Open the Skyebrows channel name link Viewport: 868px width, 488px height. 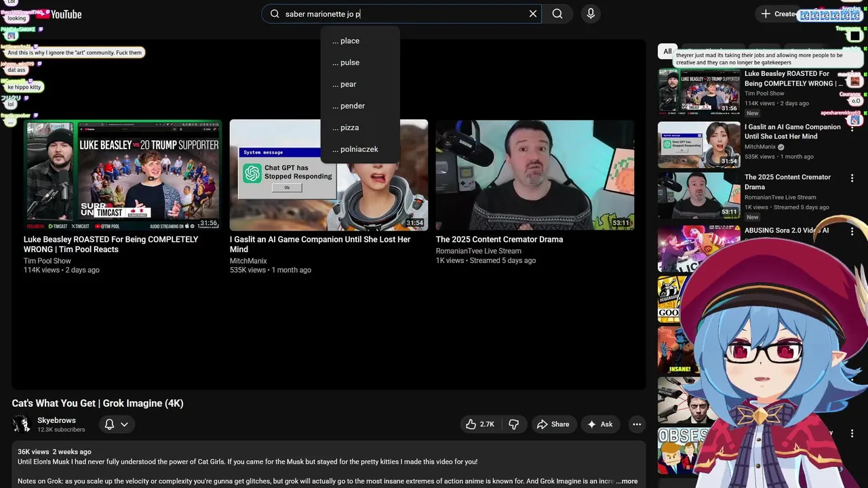coord(56,420)
